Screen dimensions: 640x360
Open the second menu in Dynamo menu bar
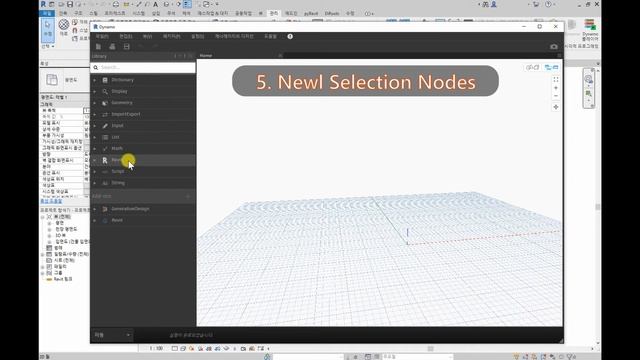126,36
